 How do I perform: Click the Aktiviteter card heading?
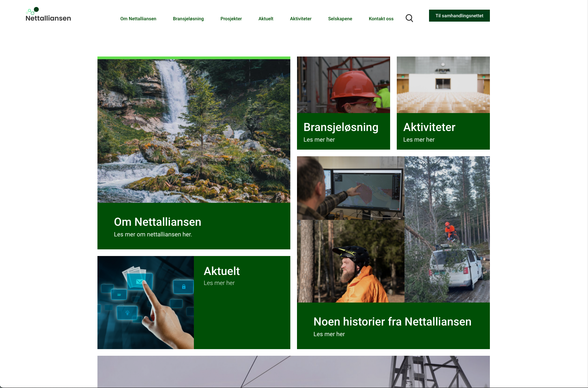(429, 127)
